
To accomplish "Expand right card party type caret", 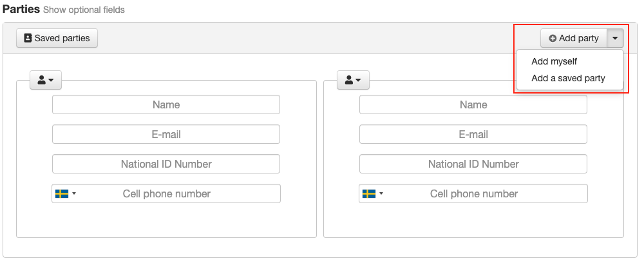I will point(358,80).
